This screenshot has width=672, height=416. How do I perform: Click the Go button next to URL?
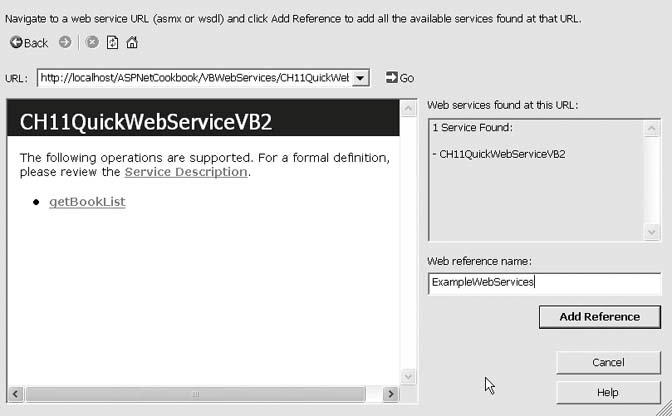[x=399, y=78]
